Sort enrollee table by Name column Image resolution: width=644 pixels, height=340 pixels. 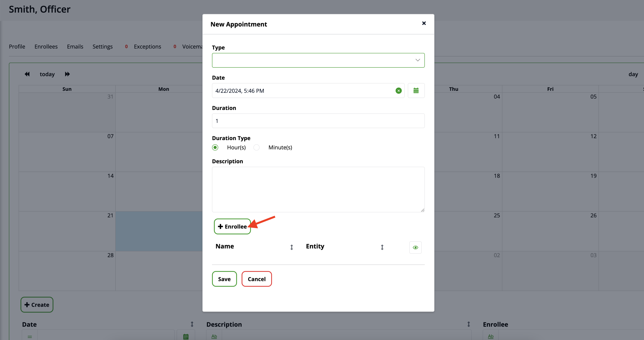pyautogui.click(x=291, y=247)
